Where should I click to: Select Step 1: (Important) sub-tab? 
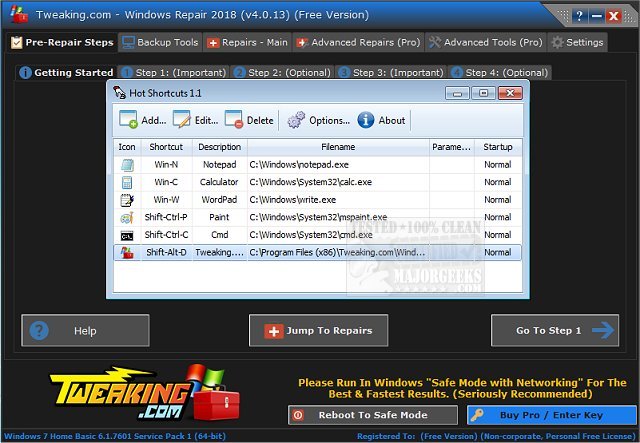pos(174,73)
